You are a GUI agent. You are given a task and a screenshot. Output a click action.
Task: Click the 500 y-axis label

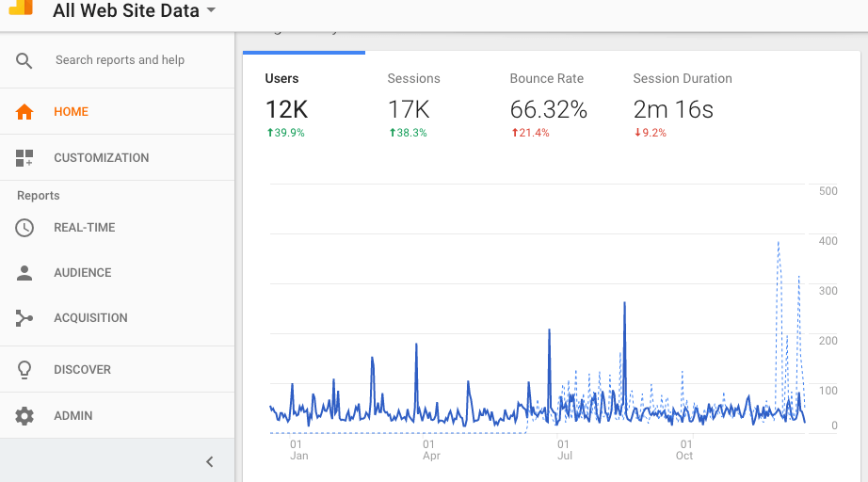(x=828, y=191)
